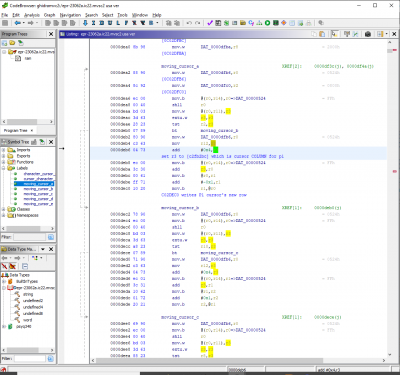
Task: Toggle the first red-slash filter icon in Data Types
Action: coord(4,266)
